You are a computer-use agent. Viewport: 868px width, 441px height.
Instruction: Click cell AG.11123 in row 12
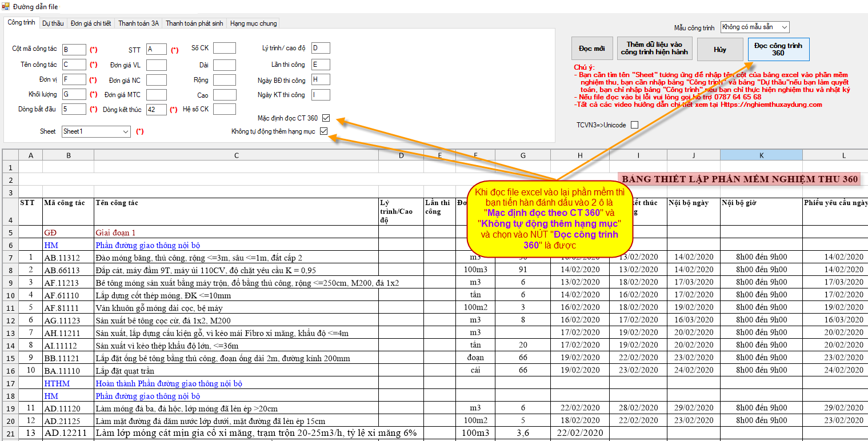click(68, 320)
